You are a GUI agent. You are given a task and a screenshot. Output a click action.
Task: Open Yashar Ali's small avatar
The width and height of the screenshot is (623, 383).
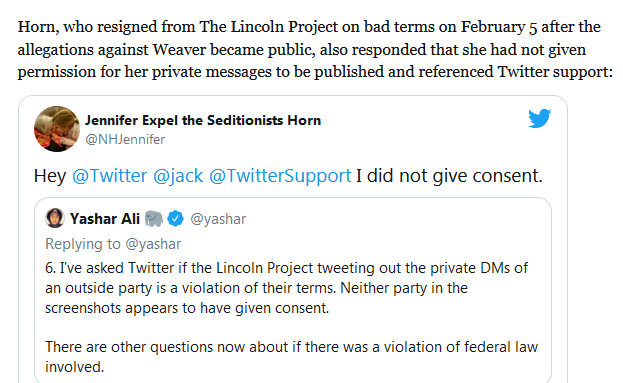coord(55,218)
